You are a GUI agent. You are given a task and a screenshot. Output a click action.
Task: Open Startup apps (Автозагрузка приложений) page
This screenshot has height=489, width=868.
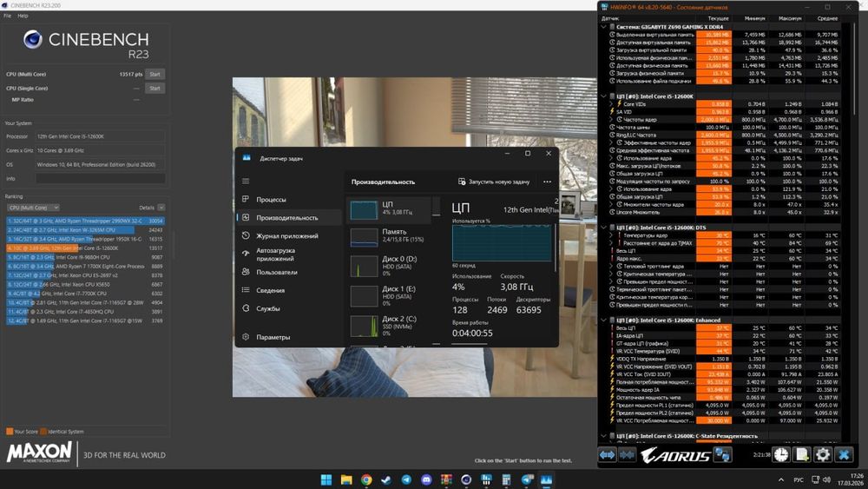pyautogui.click(x=288, y=254)
